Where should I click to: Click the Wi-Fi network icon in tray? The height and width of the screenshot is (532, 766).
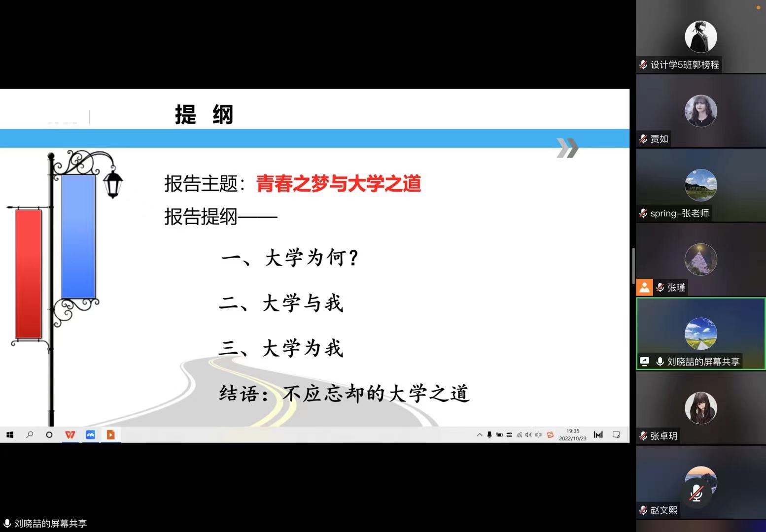point(519,434)
